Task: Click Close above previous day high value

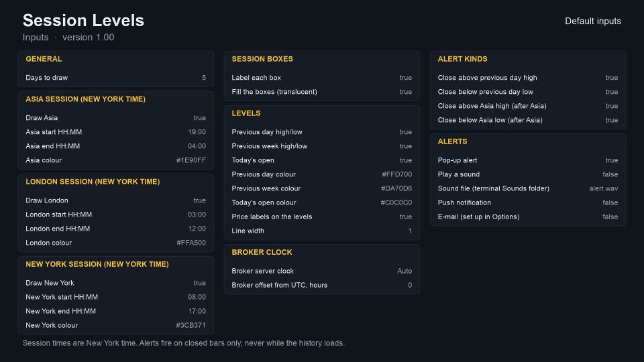Action: click(x=612, y=78)
